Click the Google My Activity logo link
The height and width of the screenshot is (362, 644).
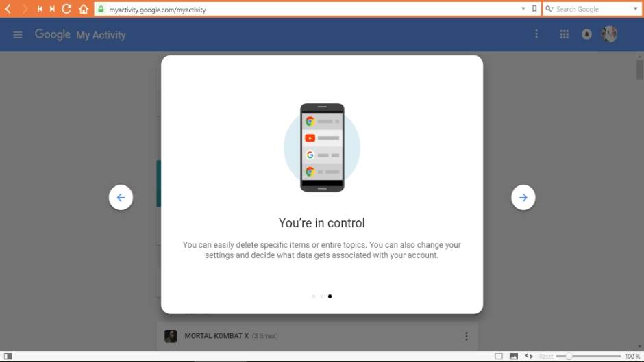click(x=80, y=35)
